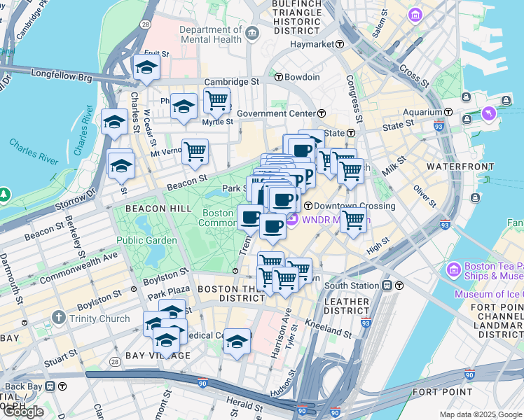Click the purple museum icon near Salem St

415,15
